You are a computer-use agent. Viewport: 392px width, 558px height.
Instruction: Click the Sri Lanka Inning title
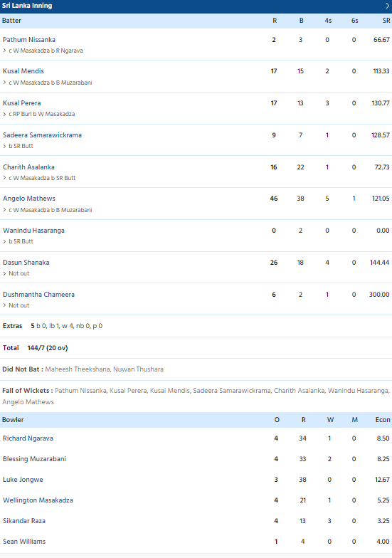[x=27, y=6]
